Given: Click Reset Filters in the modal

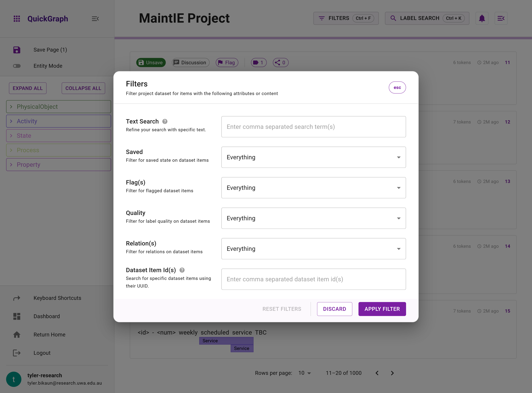Looking at the screenshot, I should pos(282,309).
